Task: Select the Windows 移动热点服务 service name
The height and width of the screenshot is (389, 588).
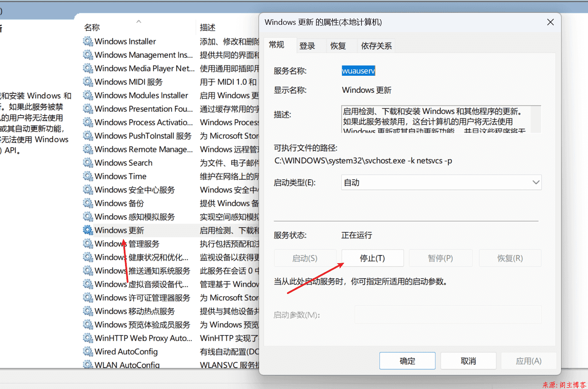Action: point(134,311)
